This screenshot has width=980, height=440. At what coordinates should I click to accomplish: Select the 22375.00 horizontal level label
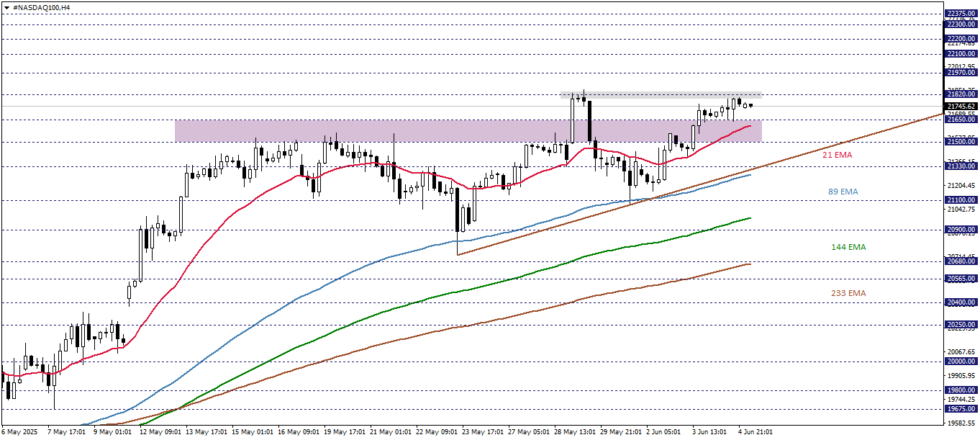coord(961,13)
